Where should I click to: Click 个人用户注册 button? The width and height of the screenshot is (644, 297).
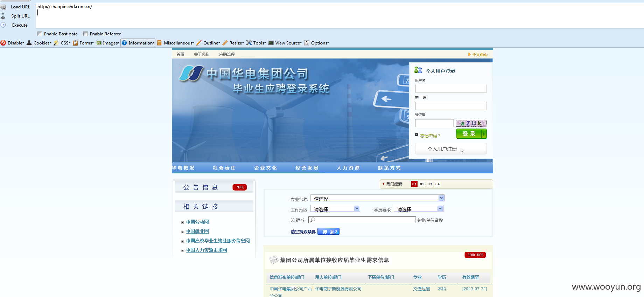click(x=451, y=148)
